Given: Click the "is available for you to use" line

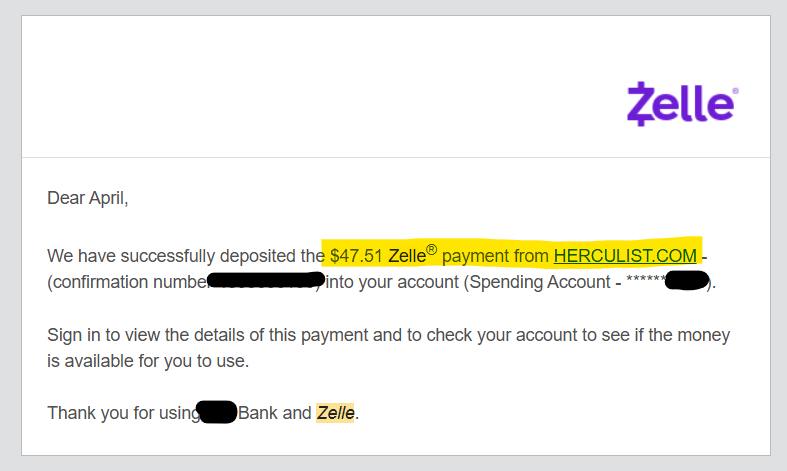Looking at the screenshot, I should pos(148,360).
